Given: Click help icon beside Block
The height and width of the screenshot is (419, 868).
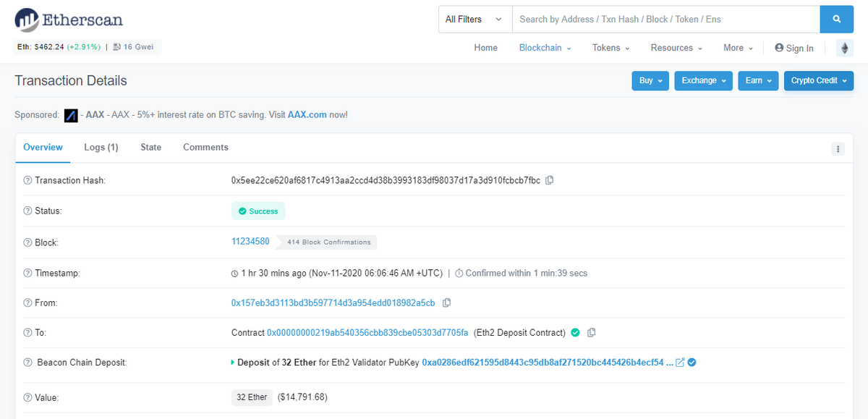Looking at the screenshot, I should tap(27, 242).
